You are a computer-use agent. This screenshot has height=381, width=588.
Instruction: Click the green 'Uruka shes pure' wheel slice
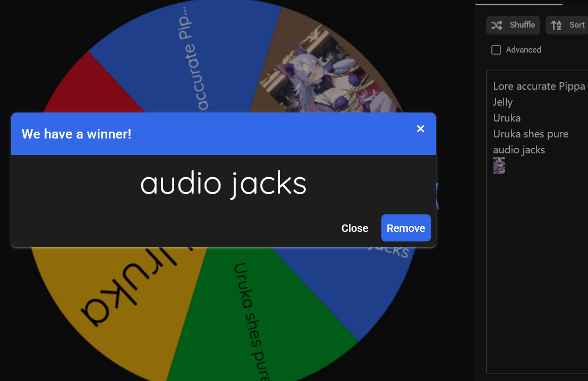pos(259,315)
